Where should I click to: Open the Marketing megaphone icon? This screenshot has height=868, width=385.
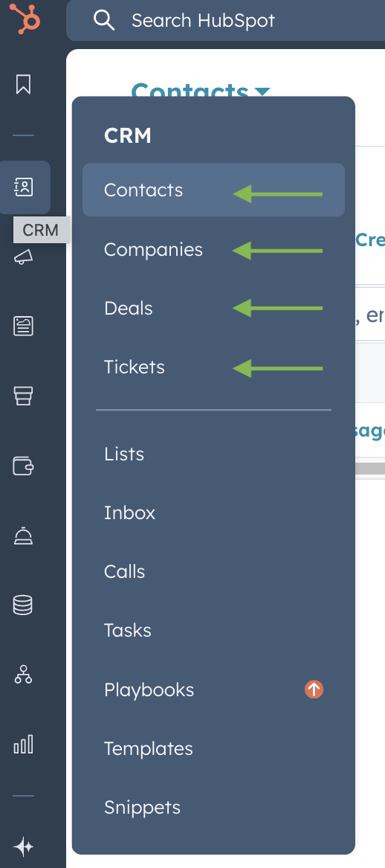pyautogui.click(x=23, y=257)
